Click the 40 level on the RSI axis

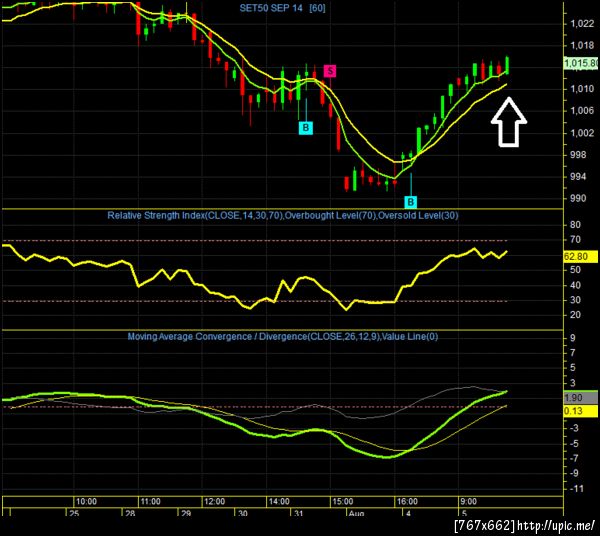[x=576, y=285]
